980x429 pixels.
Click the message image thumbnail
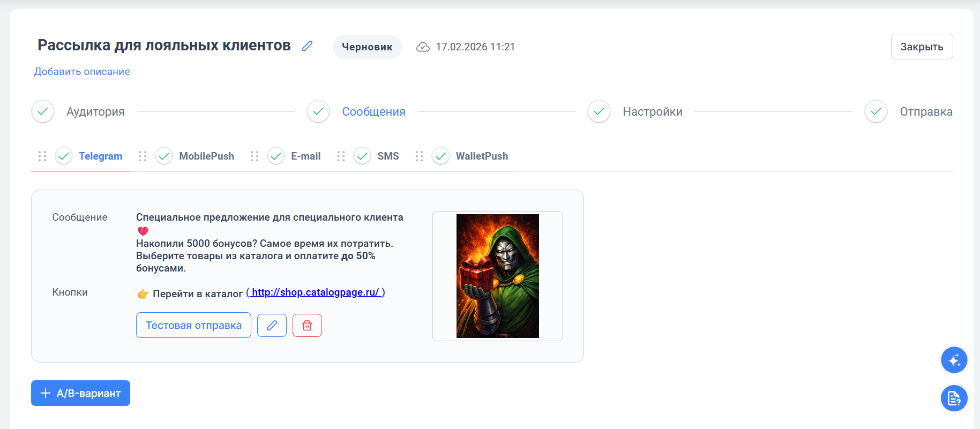tap(497, 276)
